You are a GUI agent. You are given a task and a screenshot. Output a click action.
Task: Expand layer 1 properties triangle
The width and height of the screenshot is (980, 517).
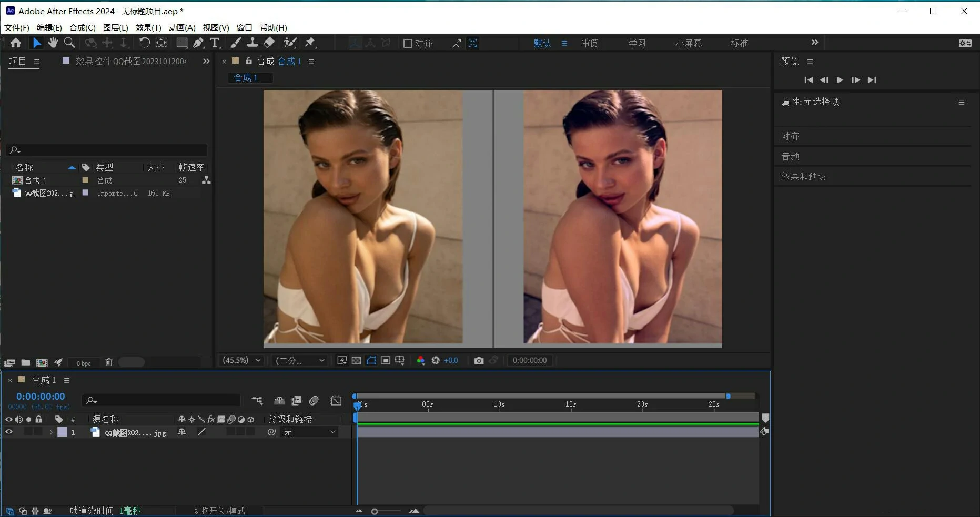point(51,432)
